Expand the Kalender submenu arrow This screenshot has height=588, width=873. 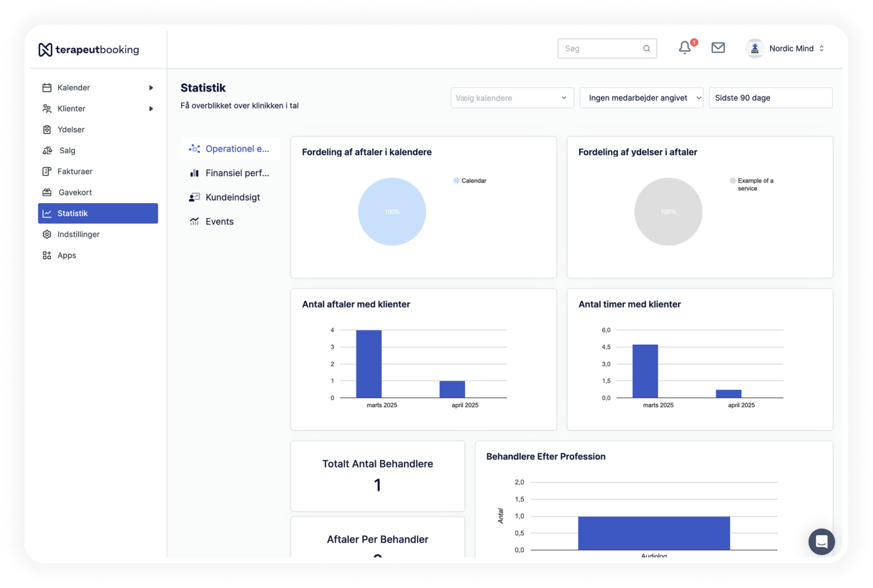click(151, 88)
